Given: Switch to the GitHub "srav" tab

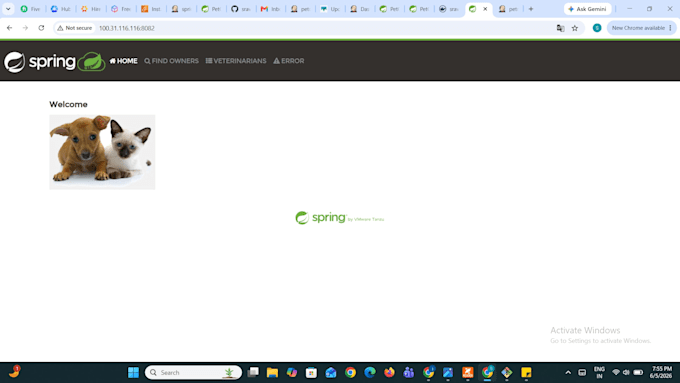Looking at the screenshot, I should pos(241,9).
